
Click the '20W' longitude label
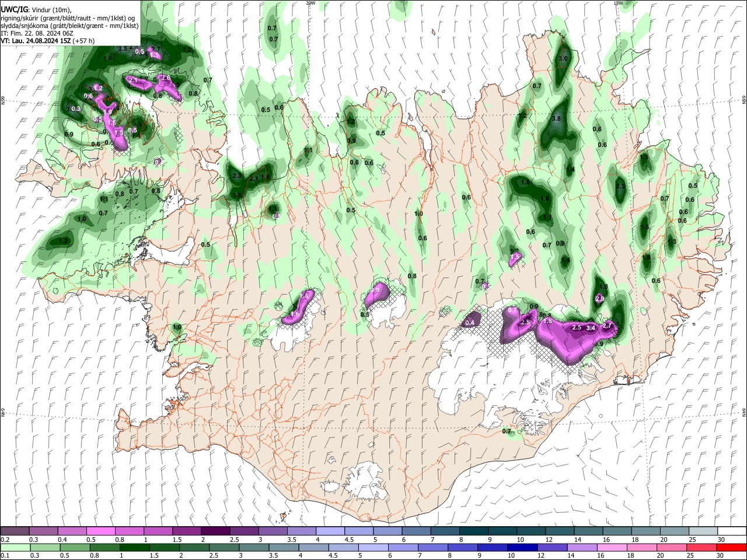point(310,3)
